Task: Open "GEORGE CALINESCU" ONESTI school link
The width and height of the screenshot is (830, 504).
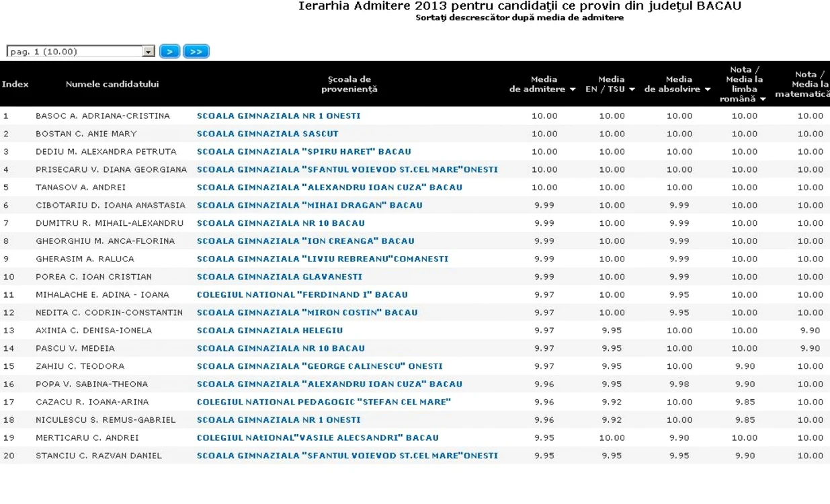Action: point(320,366)
